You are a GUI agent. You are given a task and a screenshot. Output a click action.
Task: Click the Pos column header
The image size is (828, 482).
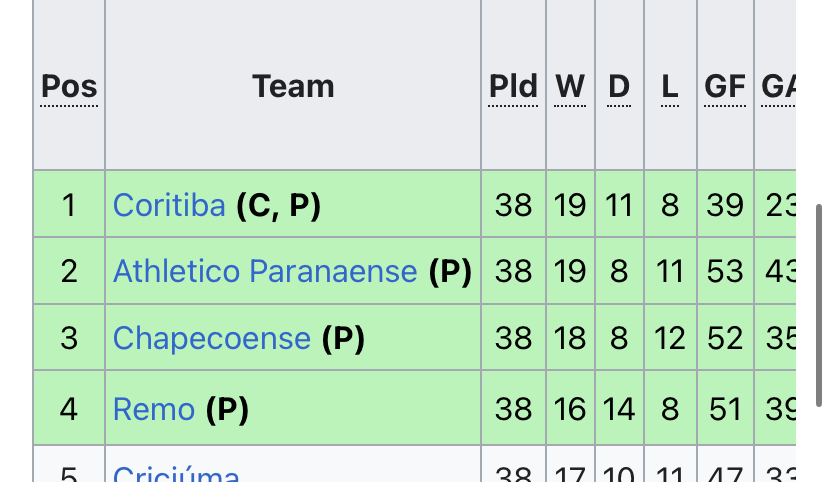click(69, 86)
